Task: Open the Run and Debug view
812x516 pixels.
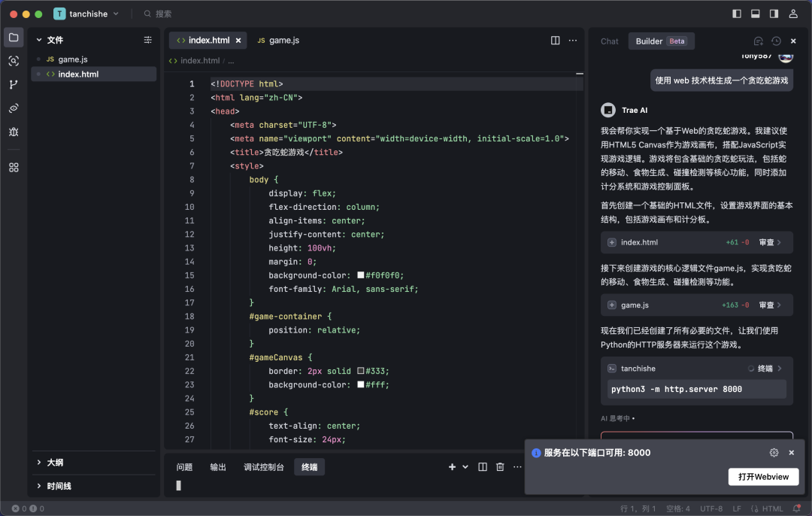Action: (14, 132)
